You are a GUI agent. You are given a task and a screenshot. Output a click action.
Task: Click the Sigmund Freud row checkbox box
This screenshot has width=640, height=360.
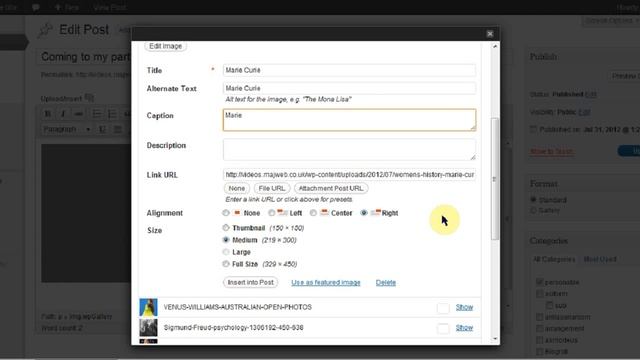click(x=443, y=328)
